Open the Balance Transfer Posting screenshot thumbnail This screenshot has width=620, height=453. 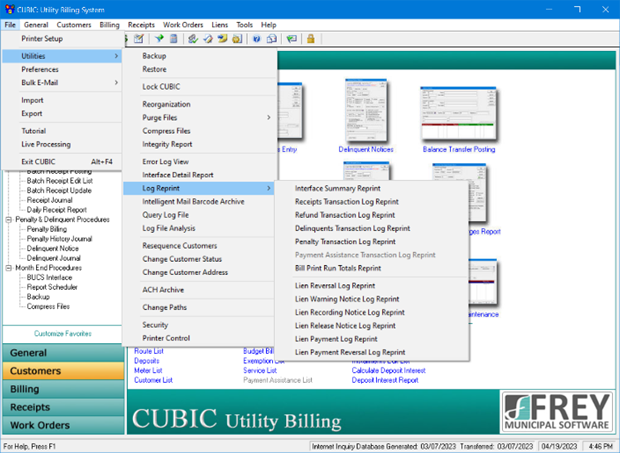coord(459,113)
